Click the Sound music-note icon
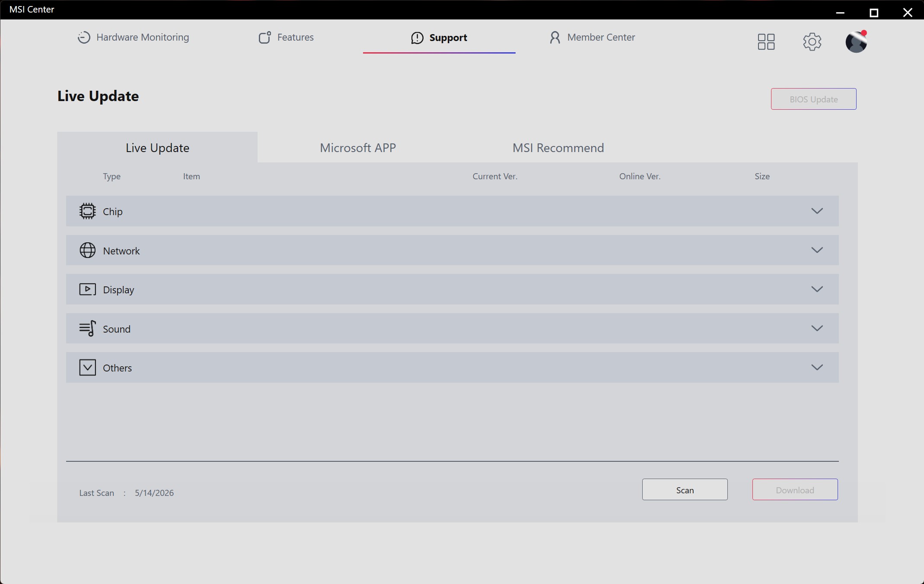The height and width of the screenshot is (584, 924). 87,328
